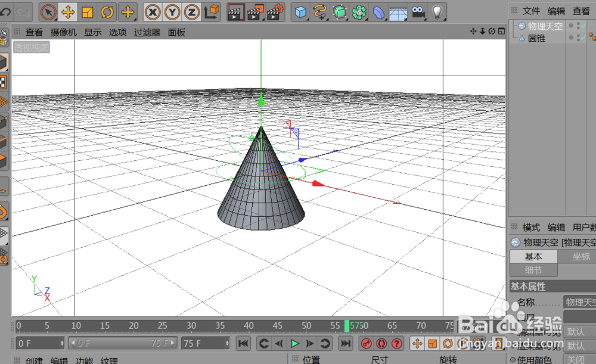This screenshot has height=364, width=596.
Task: Click the Render to Picture Viewer icon
Action: click(256, 12)
